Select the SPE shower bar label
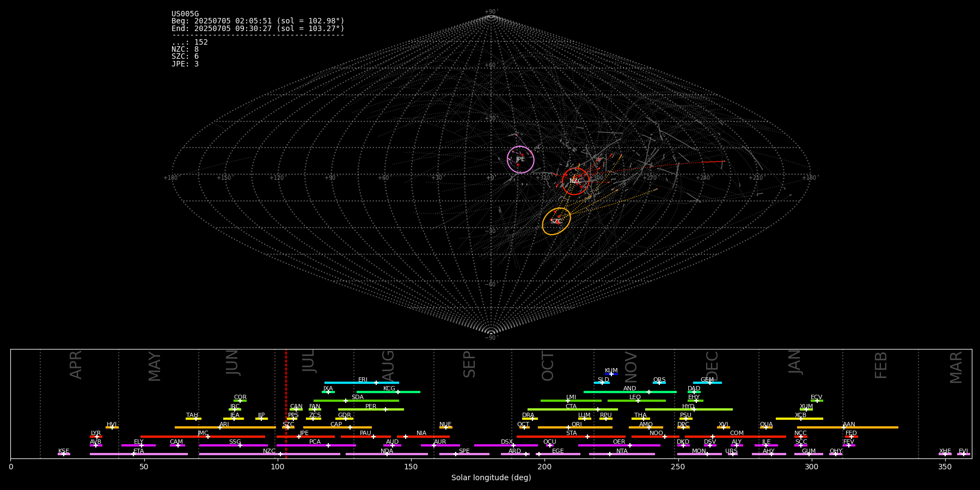This screenshot has width=980, height=490. [464, 451]
